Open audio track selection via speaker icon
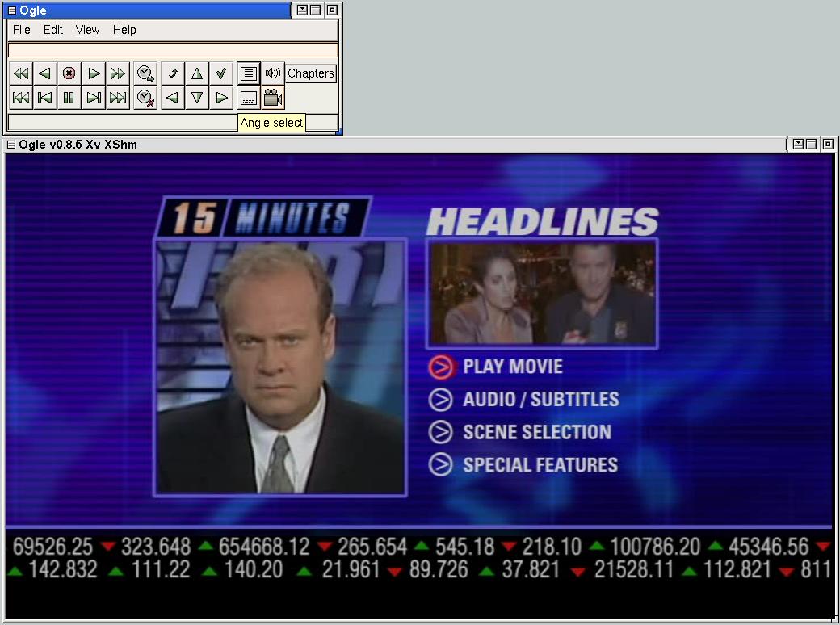Viewport: 840px width, 625px height. coord(273,73)
